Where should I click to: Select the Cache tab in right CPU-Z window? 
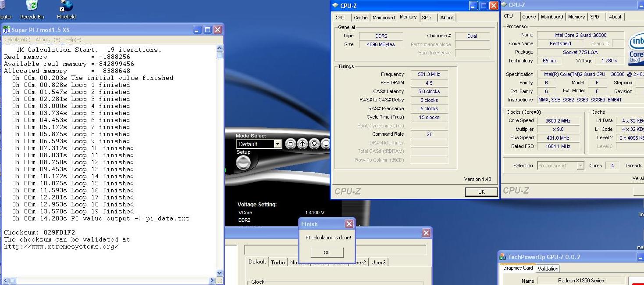click(529, 17)
